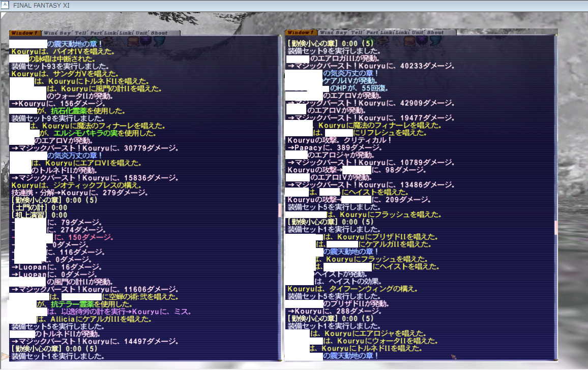
Task: Switch to Shout tab in left chat log
Action: click(159, 33)
